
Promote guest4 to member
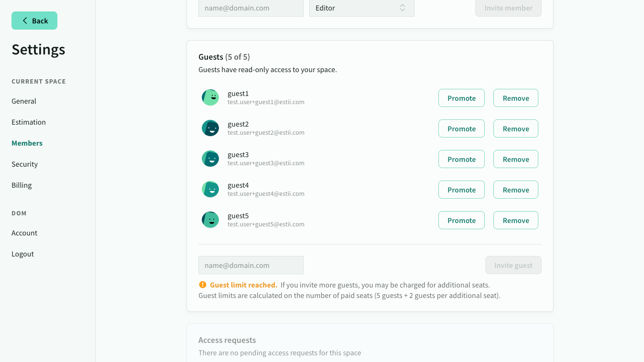click(461, 190)
